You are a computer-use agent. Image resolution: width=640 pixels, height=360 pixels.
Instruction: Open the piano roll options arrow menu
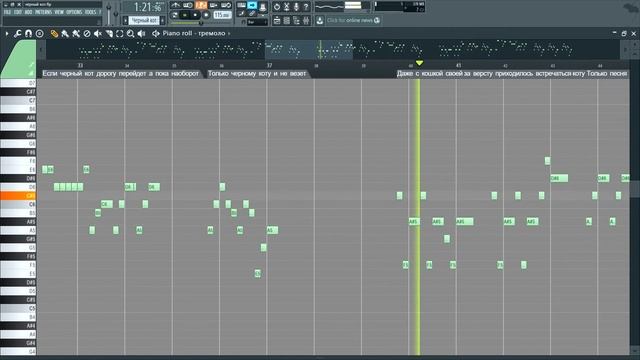click(x=7, y=33)
